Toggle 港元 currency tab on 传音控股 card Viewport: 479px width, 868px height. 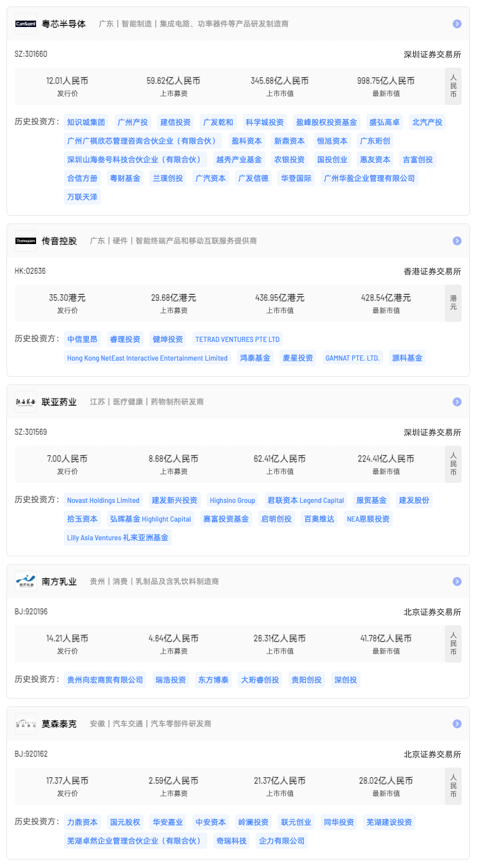tap(453, 303)
